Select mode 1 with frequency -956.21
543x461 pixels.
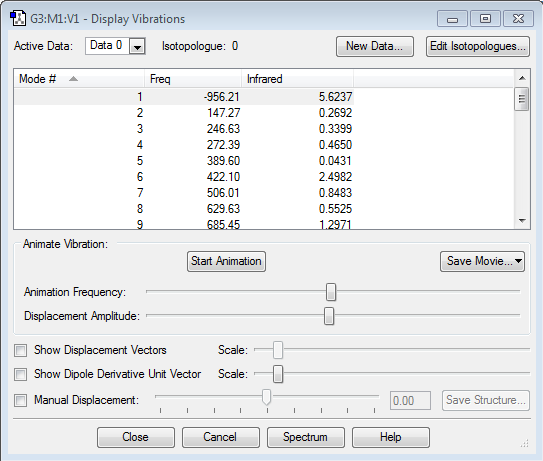coord(184,97)
